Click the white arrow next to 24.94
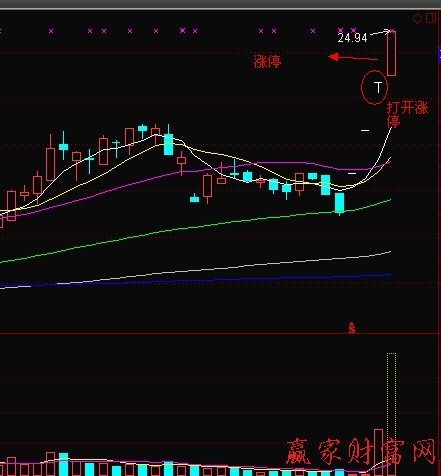The image size is (441, 476). pyautogui.click(x=380, y=33)
